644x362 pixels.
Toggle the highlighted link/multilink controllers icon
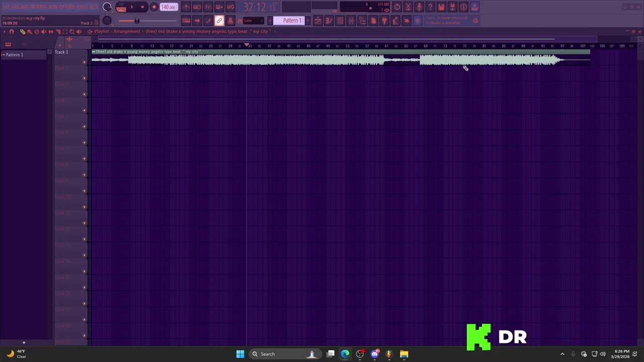219,21
